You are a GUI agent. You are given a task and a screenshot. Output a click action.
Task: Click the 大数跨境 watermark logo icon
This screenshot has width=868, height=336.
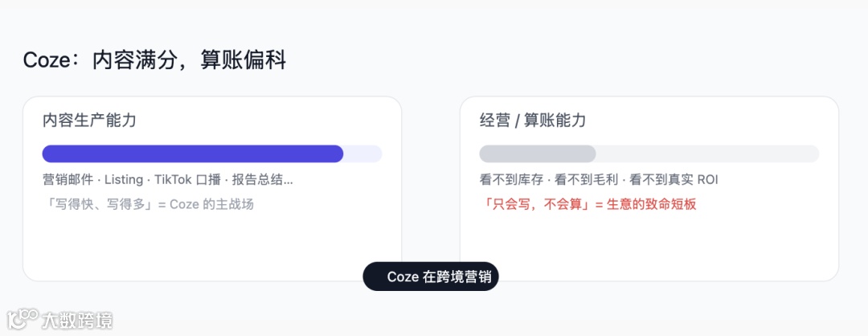click(x=22, y=319)
